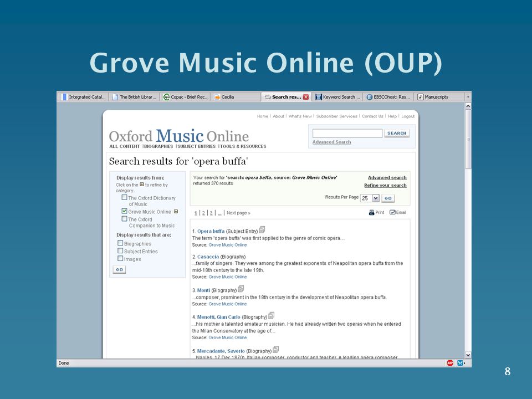
Task: Click GO button next to Results Per Page
Action: pos(388,198)
